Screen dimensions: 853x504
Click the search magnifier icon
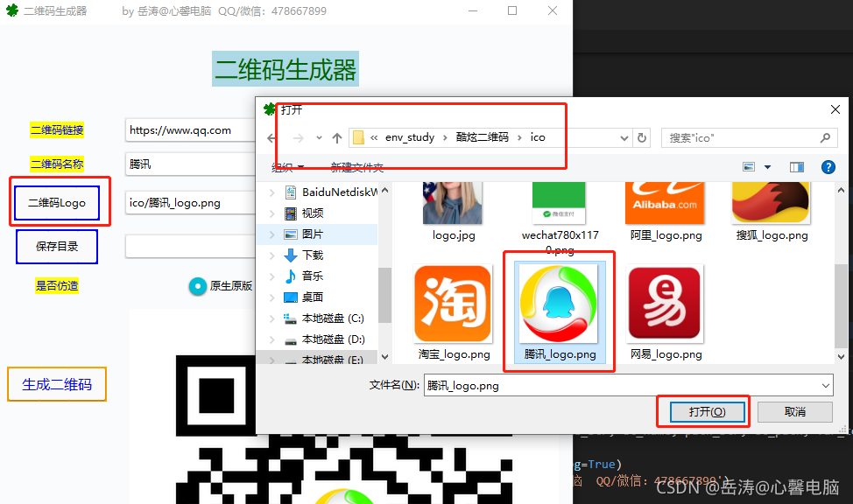[x=825, y=138]
